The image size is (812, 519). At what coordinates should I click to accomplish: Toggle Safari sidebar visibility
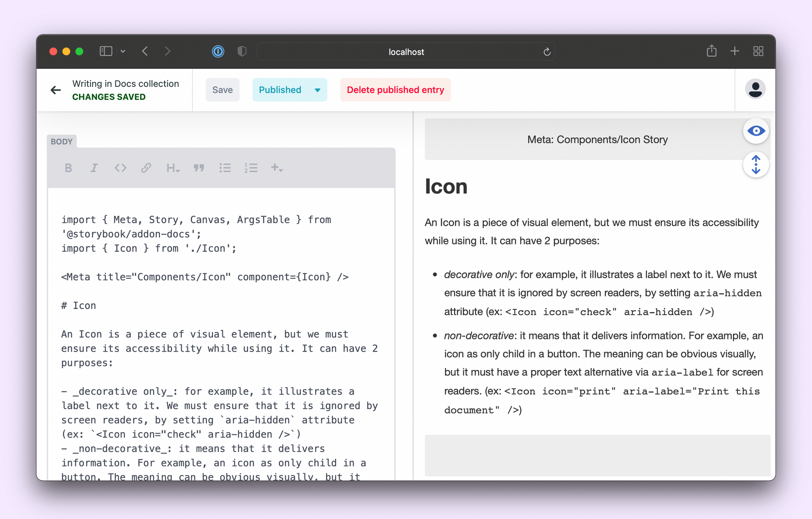106,51
